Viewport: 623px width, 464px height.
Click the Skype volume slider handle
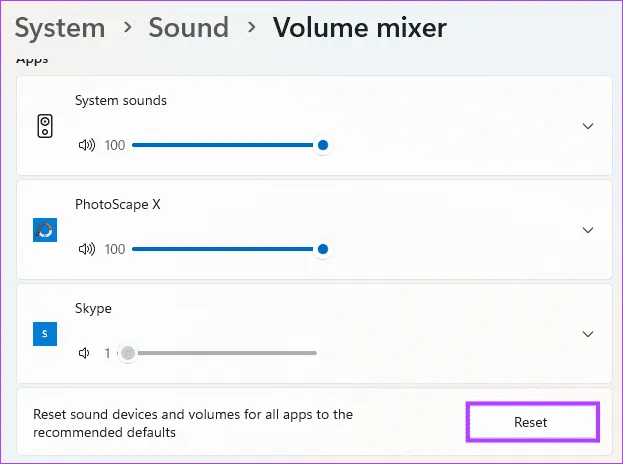pos(127,353)
